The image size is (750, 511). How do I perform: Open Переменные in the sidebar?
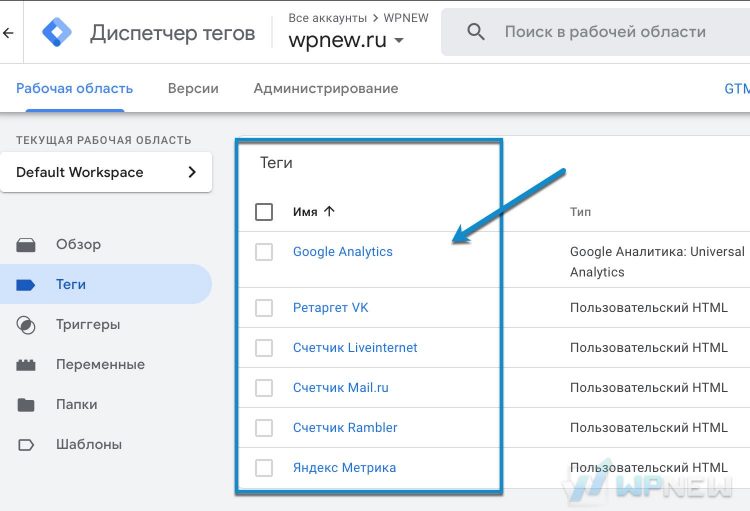point(100,365)
